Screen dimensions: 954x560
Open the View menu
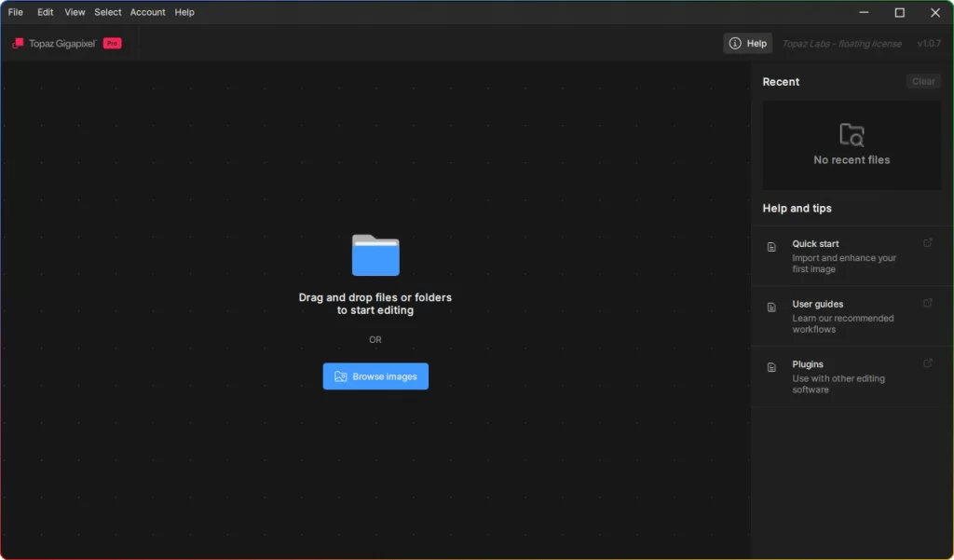click(75, 12)
